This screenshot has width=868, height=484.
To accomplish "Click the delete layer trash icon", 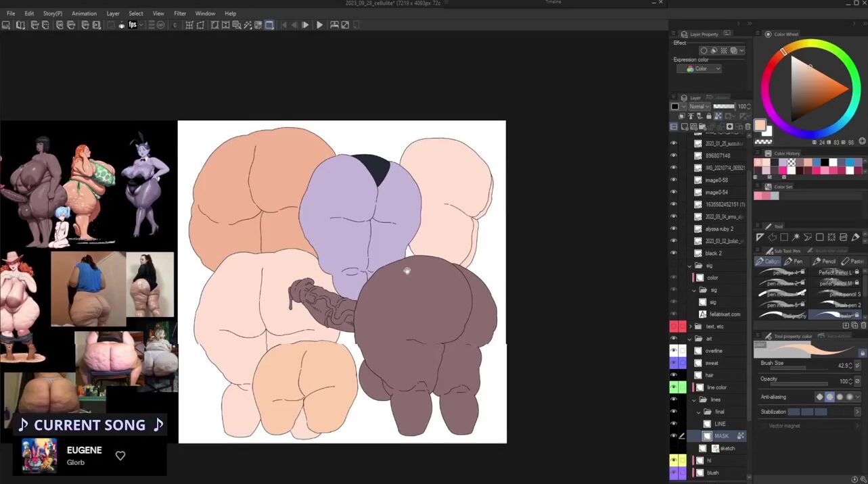I will click(748, 126).
